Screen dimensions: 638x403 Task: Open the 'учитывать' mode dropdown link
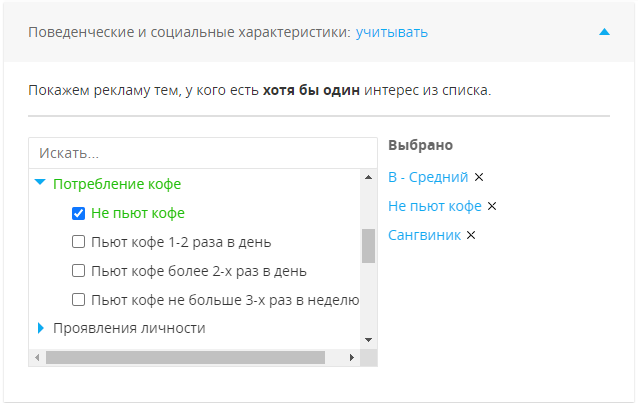coord(391,32)
